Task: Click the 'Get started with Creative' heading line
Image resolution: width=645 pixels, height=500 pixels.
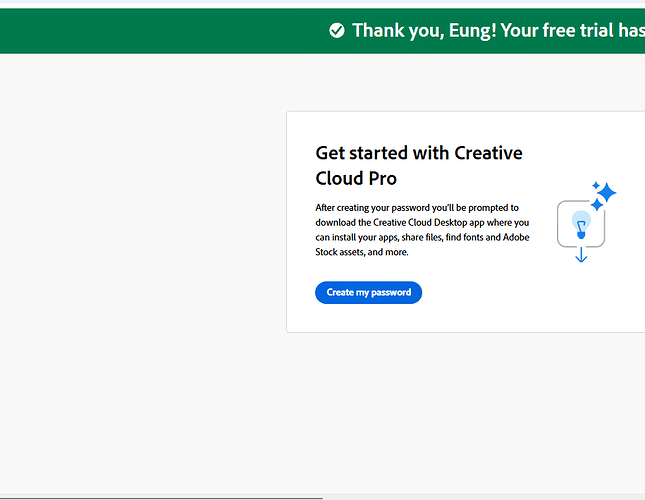Action: (418, 153)
